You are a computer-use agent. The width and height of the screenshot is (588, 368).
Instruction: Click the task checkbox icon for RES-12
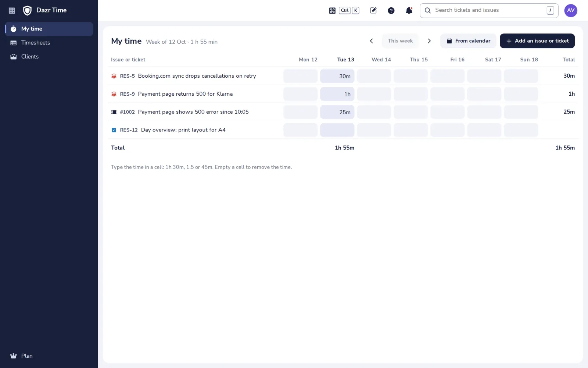(x=114, y=130)
